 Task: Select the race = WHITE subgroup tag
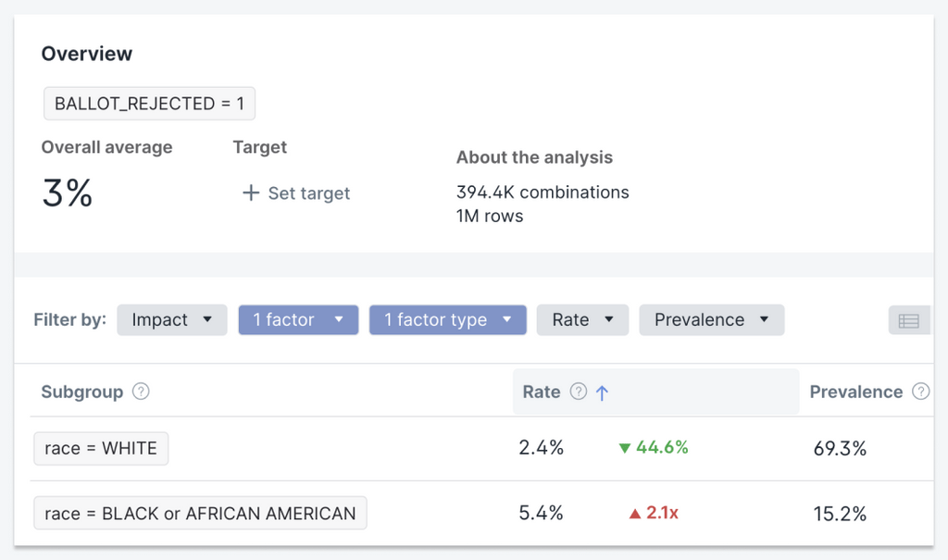click(x=101, y=449)
